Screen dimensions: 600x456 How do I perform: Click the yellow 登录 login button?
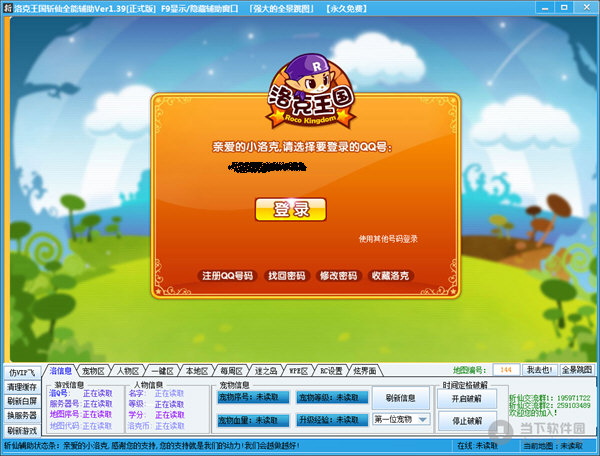click(x=291, y=209)
